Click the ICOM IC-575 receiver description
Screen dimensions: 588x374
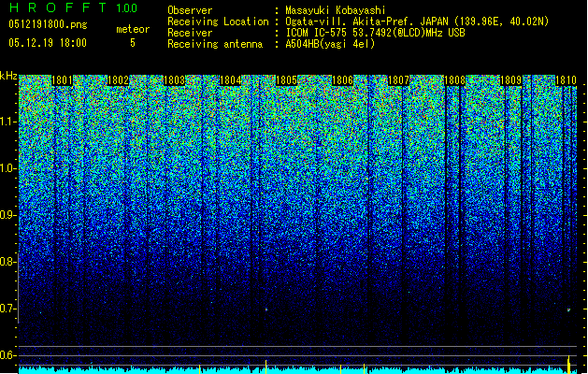pyautogui.click(x=375, y=33)
